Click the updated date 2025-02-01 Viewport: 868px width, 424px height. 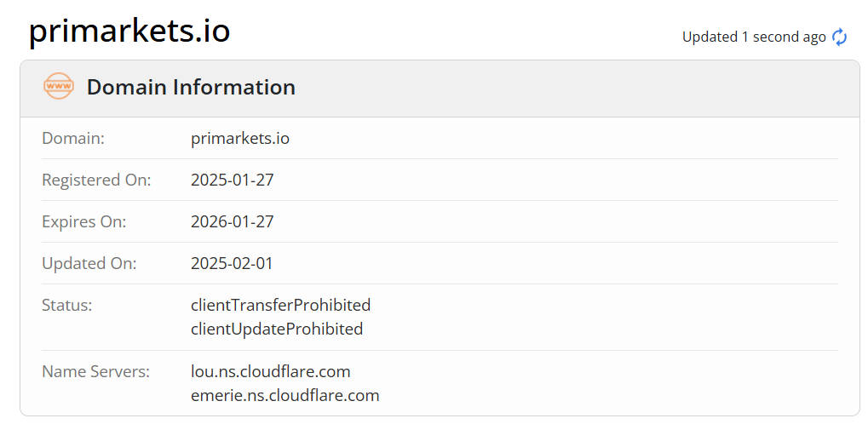232,263
